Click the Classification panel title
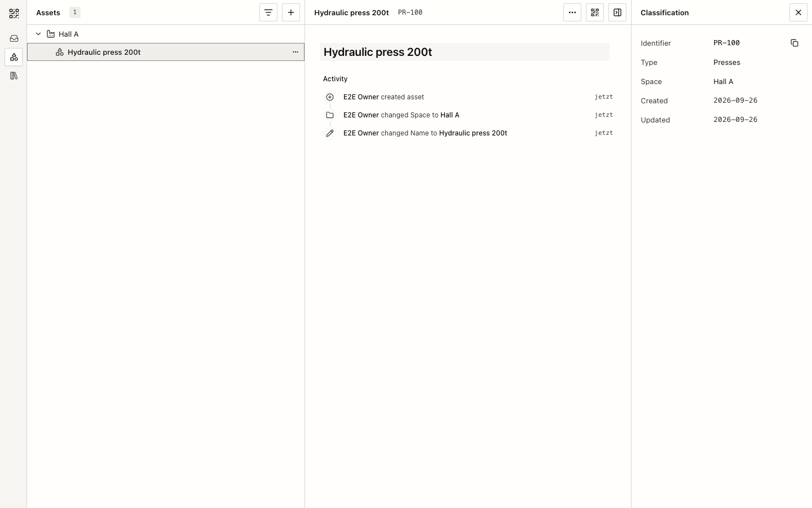Screen dimensions: 812x508 coord(665,12)
